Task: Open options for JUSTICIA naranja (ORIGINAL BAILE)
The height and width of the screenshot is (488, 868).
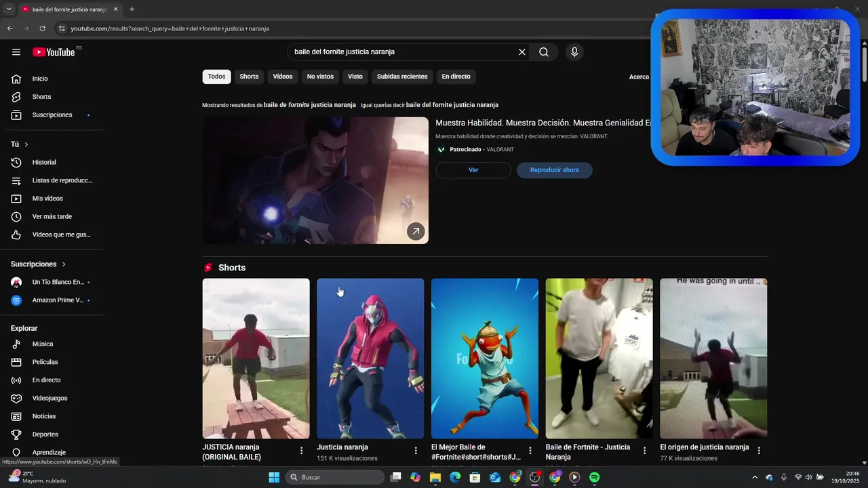Action: click(x=302, y=451)
